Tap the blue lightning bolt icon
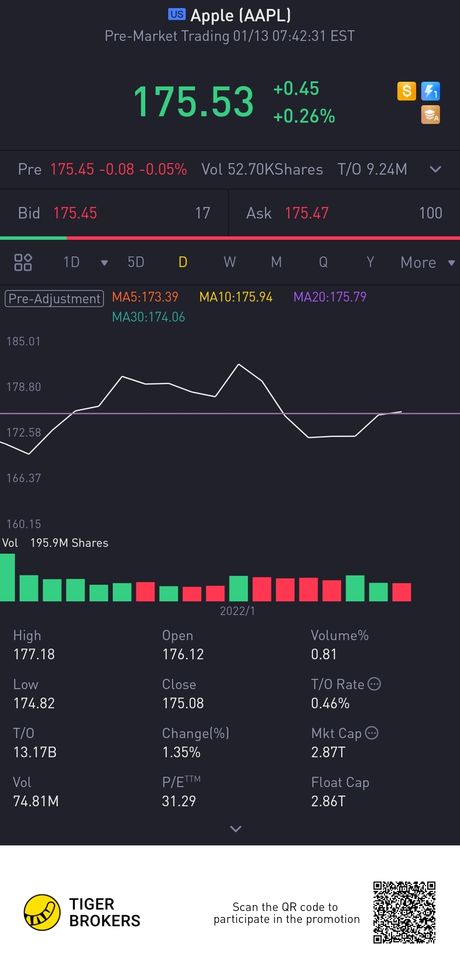Screen dimensions: 460x980 (430, 91)
